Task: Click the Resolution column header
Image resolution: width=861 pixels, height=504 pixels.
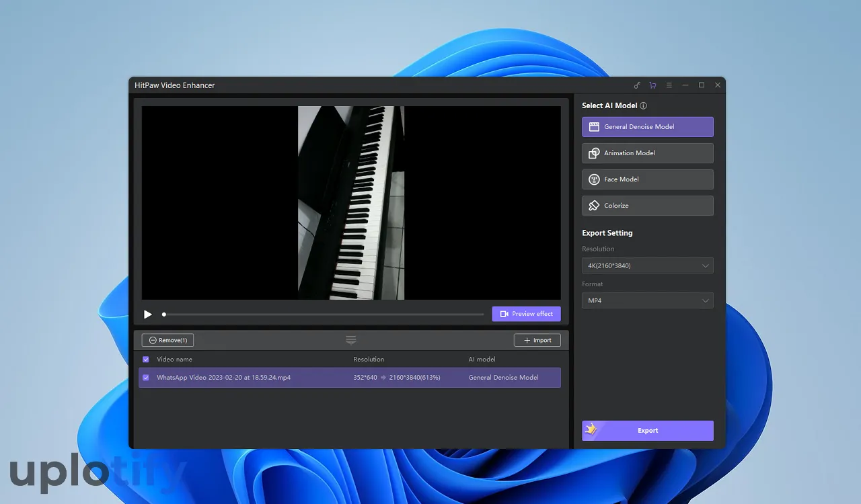Action: point(369,360)
